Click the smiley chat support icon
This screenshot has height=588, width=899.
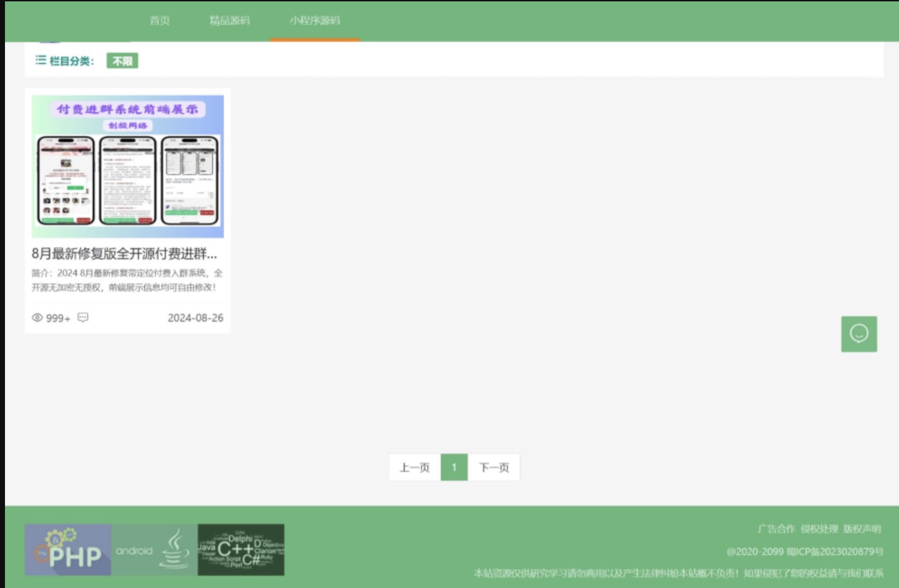[858, 334]
